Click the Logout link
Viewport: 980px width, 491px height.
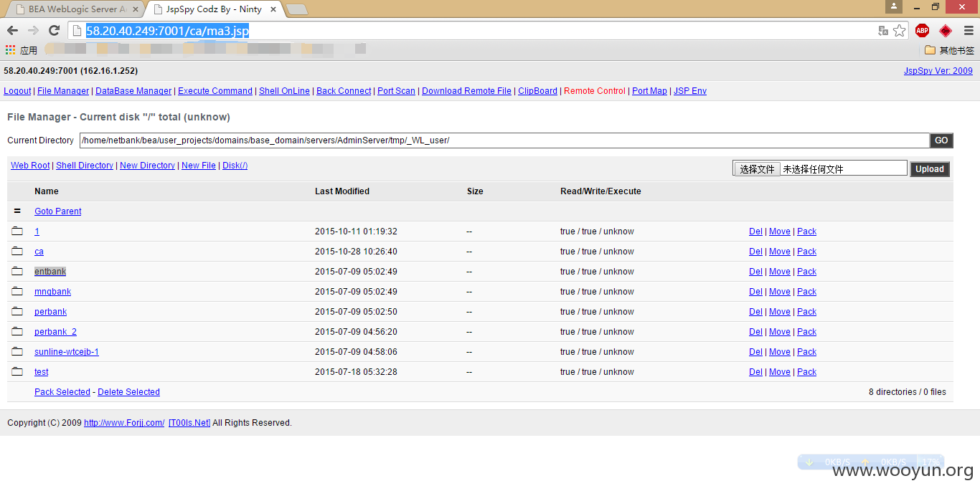coord(17,91)
